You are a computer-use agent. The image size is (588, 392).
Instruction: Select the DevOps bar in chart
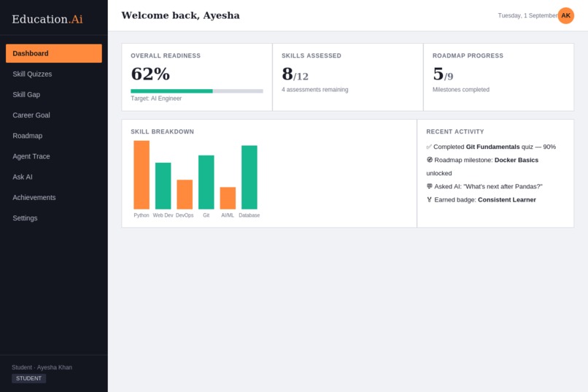pos(185,194)
